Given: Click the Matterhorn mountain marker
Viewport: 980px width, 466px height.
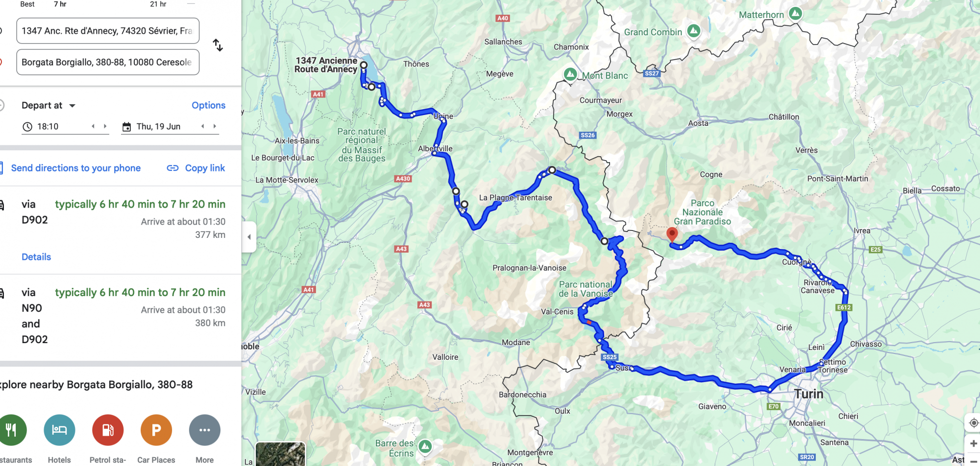Looking at the screenshot, I should (x=796, y=14).
